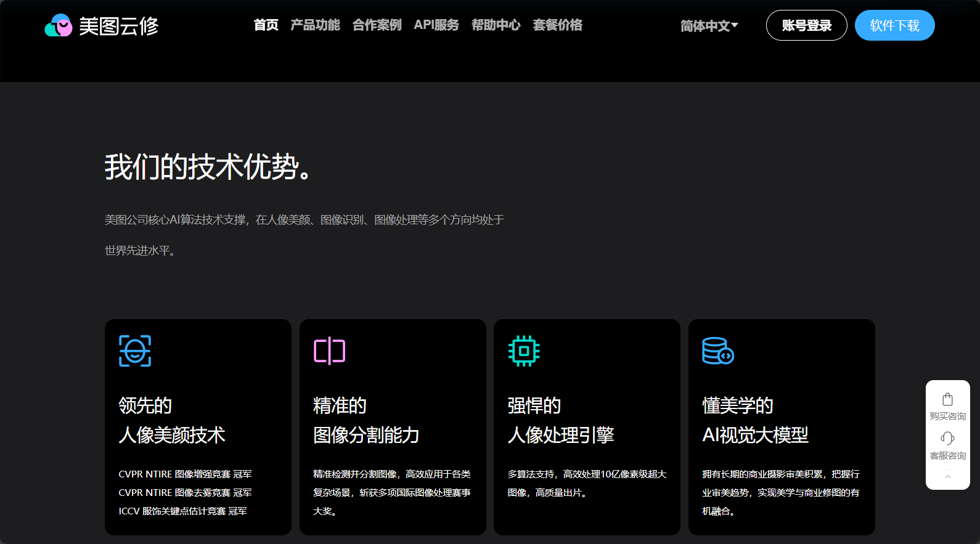
Task: Click the 图像分割能力 card title
Action: pos(366,435)
